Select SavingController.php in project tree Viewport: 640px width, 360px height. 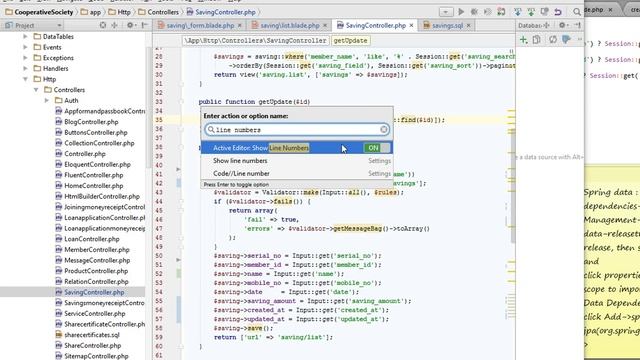[94, 292]
